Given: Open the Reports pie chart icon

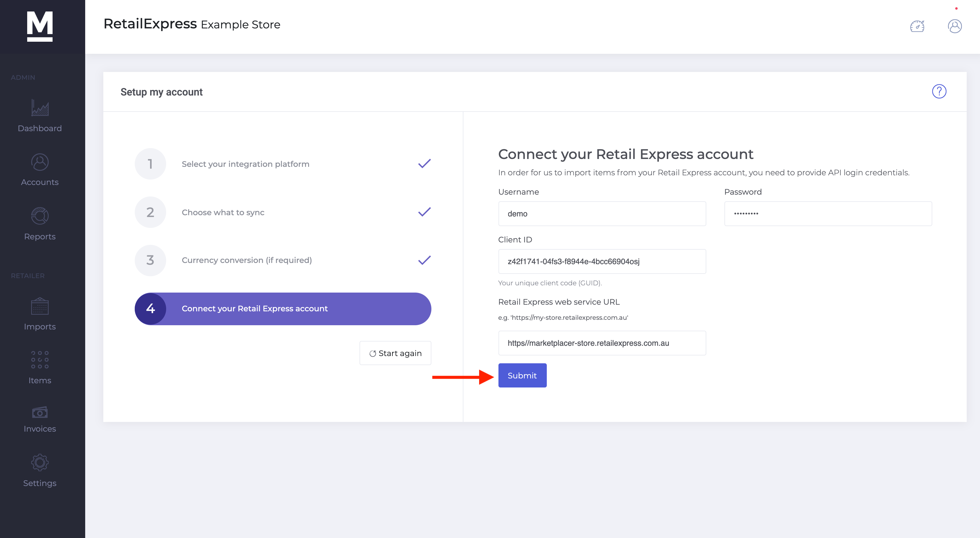Looking at the screenshot, I should click(x=40, y=216).
